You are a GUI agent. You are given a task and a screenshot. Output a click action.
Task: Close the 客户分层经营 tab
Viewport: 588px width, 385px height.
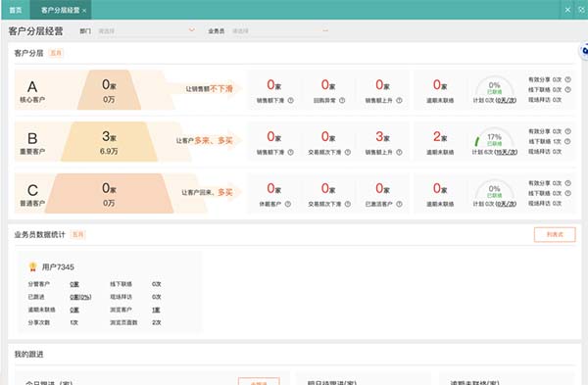point(84,11)
